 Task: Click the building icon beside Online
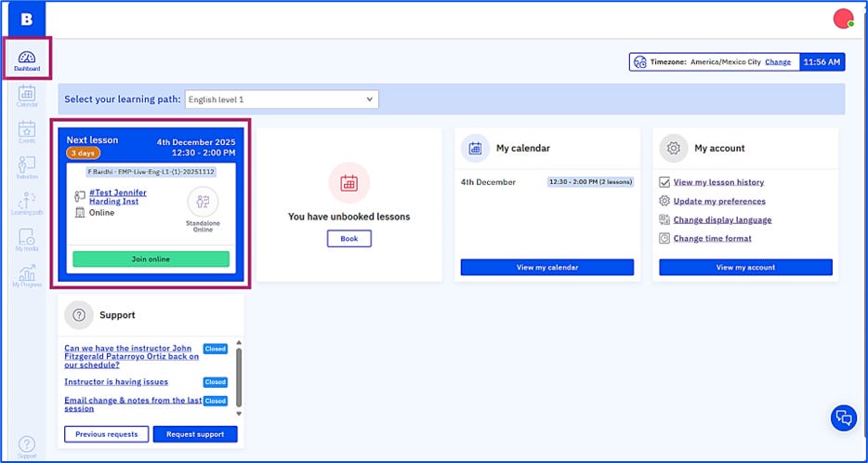(x=80, y=213)
